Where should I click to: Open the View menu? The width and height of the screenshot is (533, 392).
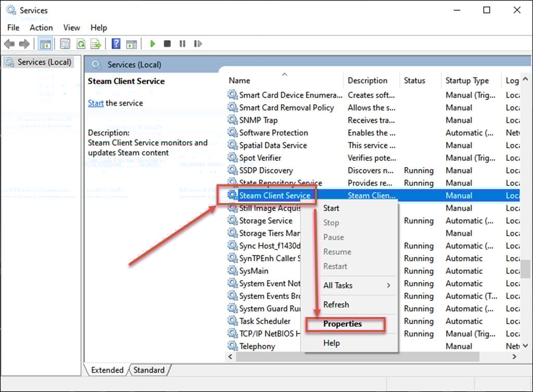pyautogui.click(x=71, y=28)
